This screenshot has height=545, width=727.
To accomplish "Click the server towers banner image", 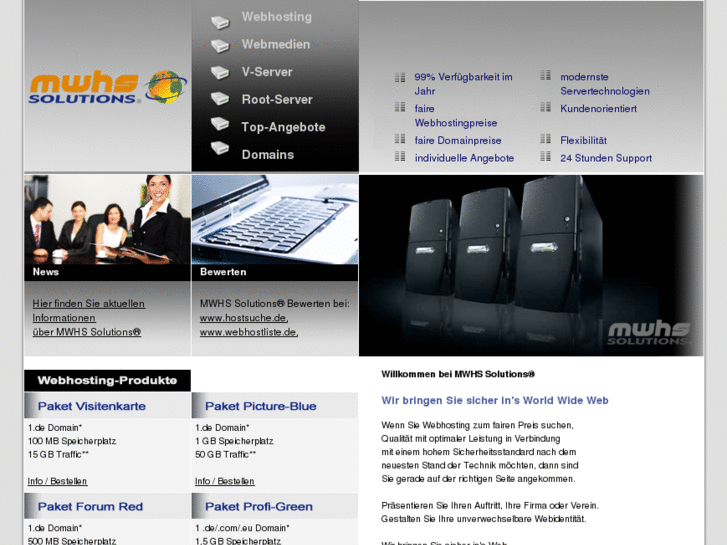I will 531,265.
